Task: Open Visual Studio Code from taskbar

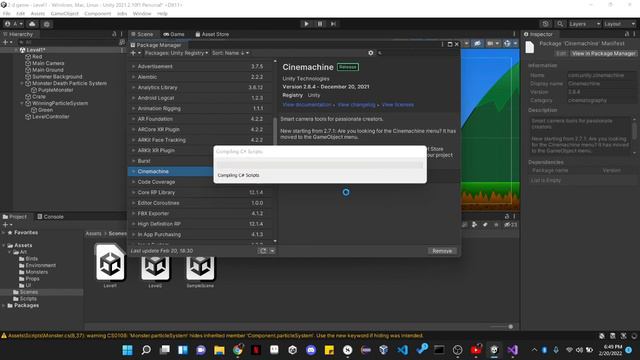Action: [402, 350]
